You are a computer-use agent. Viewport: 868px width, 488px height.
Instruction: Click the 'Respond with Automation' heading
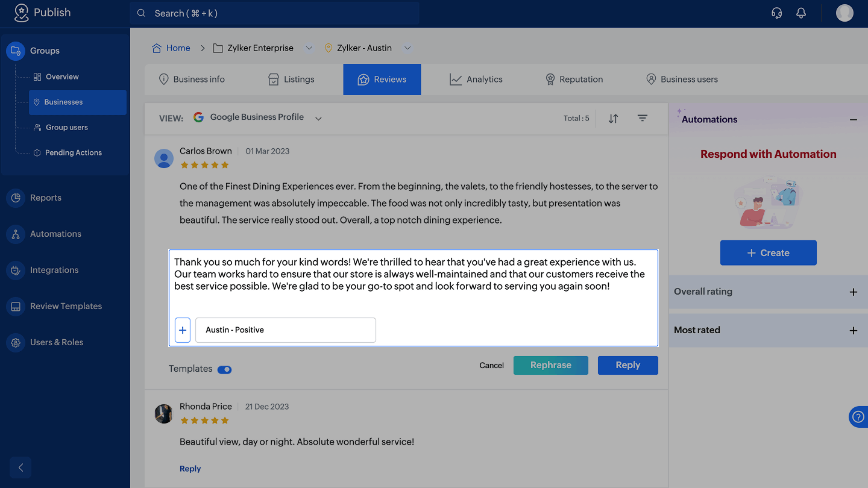click(769, 154)
